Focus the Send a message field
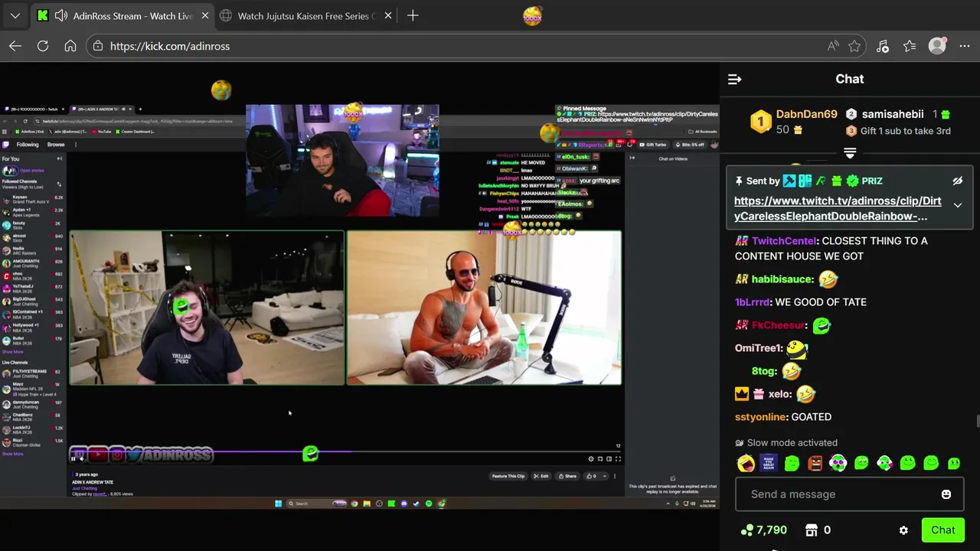This screenshot has width=980, height=551. pos(849,494)
